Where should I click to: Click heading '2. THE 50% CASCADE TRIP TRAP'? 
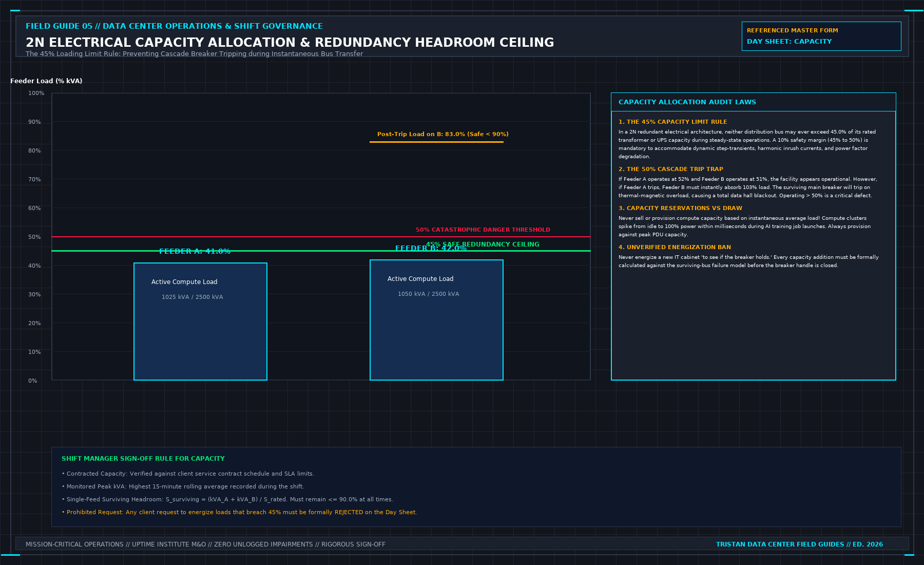pos(671,169)
